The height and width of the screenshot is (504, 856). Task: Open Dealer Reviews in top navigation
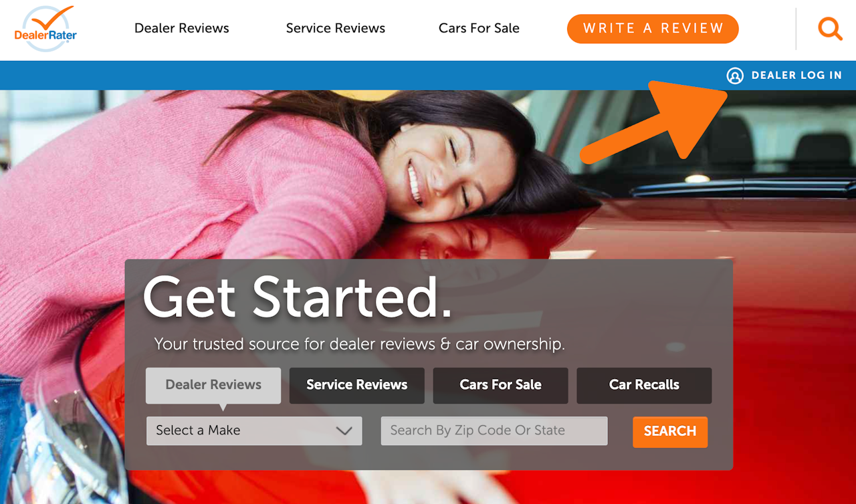(x=182, y=28)
